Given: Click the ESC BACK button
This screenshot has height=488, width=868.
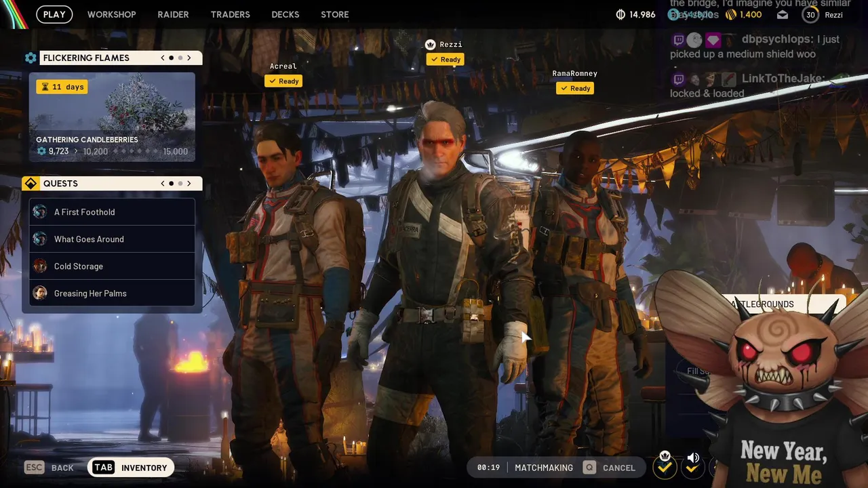Looking at the screenshot, I should [50, 468].
